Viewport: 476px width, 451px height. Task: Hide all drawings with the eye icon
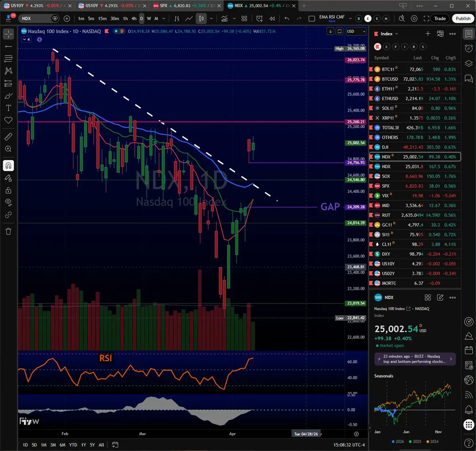click(8, 202)
